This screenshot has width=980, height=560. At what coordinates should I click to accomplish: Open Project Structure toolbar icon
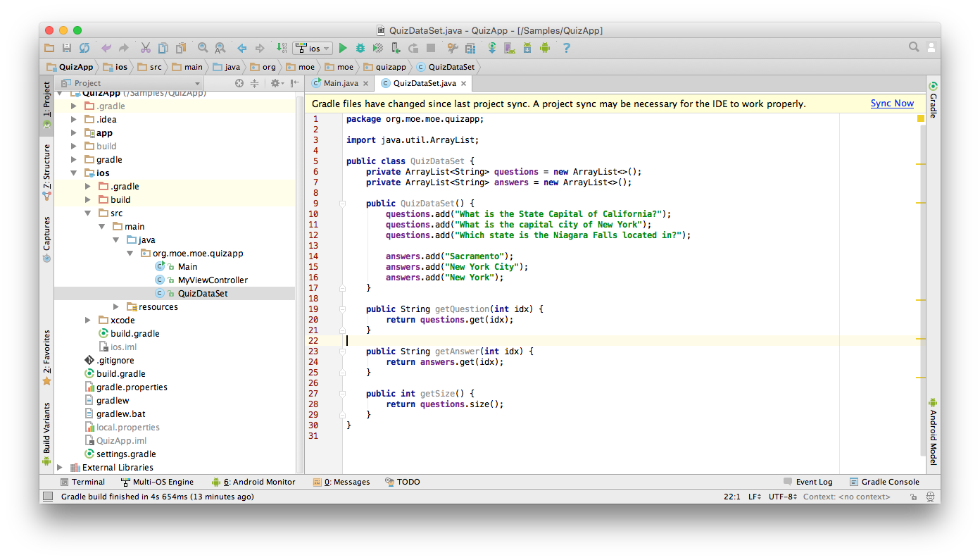[470, 48]
